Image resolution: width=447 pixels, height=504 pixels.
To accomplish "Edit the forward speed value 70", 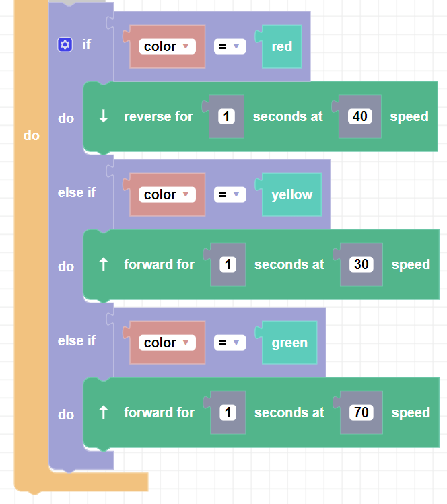I will (x=362, y=412).
